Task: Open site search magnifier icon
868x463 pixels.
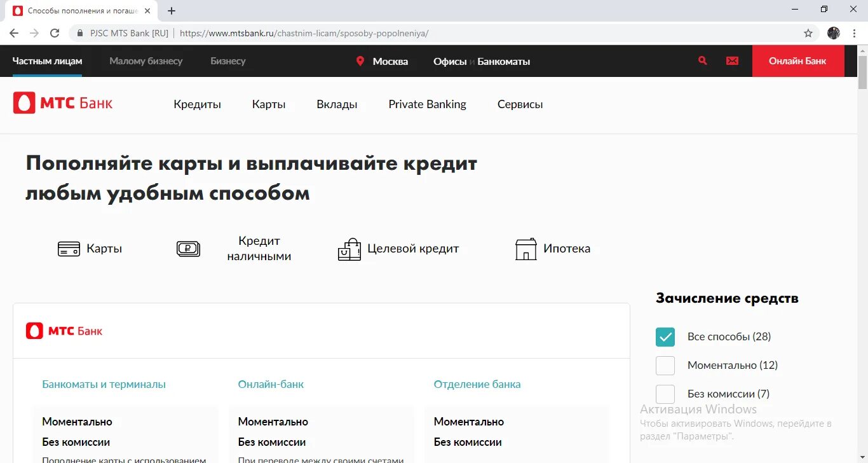Action: (x=703, y=60)
